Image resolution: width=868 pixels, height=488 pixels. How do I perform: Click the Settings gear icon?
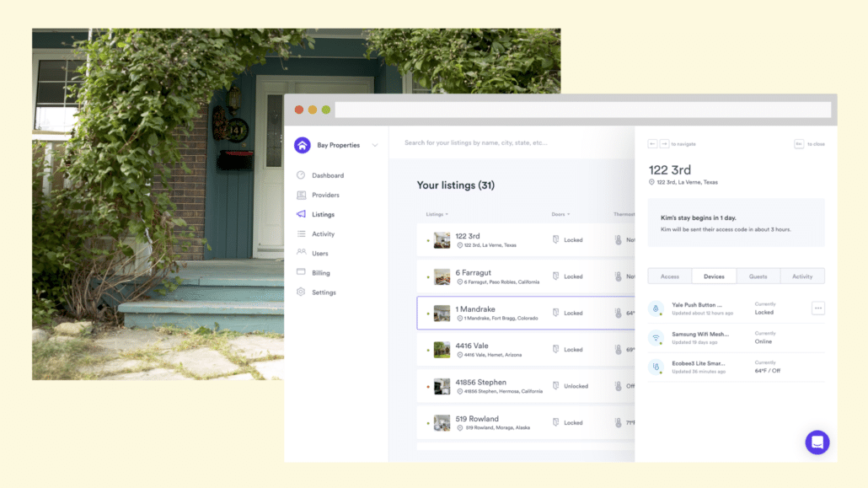pyautogui.click(x=301, y=292)
